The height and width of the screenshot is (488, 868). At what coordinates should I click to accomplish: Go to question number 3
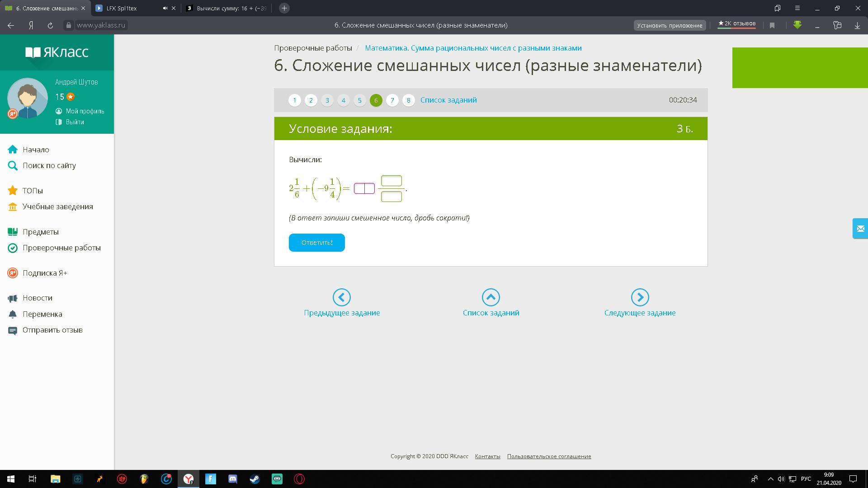point(327,100)
